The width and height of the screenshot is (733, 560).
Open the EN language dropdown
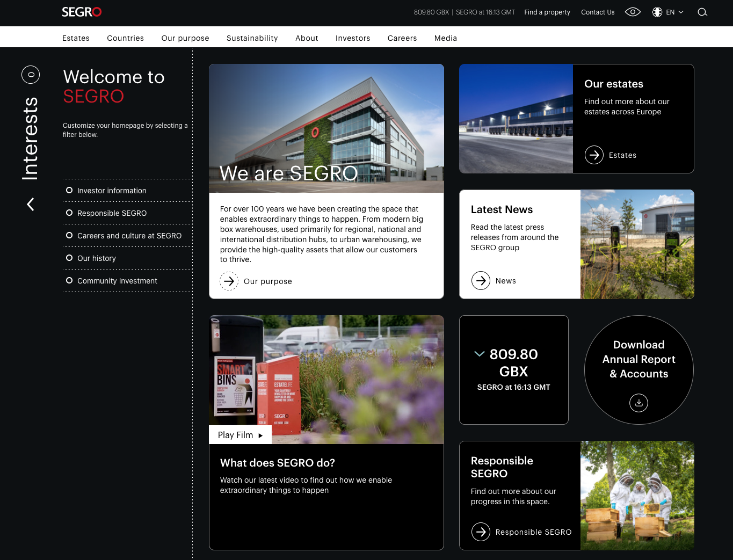click(668, 12)
